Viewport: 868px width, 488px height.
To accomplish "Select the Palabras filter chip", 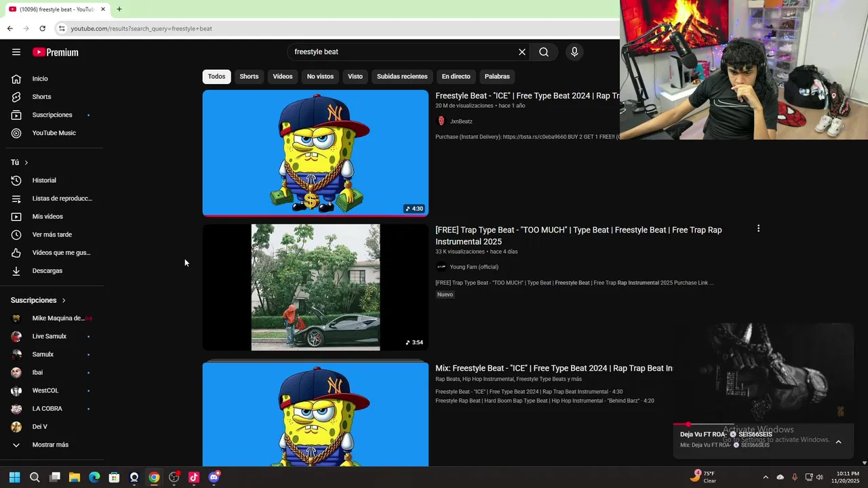I will 497,77.
